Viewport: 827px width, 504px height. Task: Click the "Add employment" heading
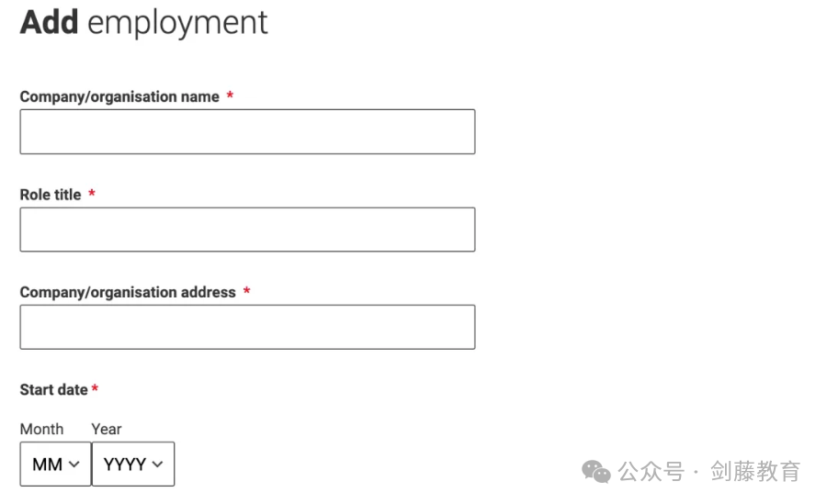pyautogui.click(x=144, y=23)
